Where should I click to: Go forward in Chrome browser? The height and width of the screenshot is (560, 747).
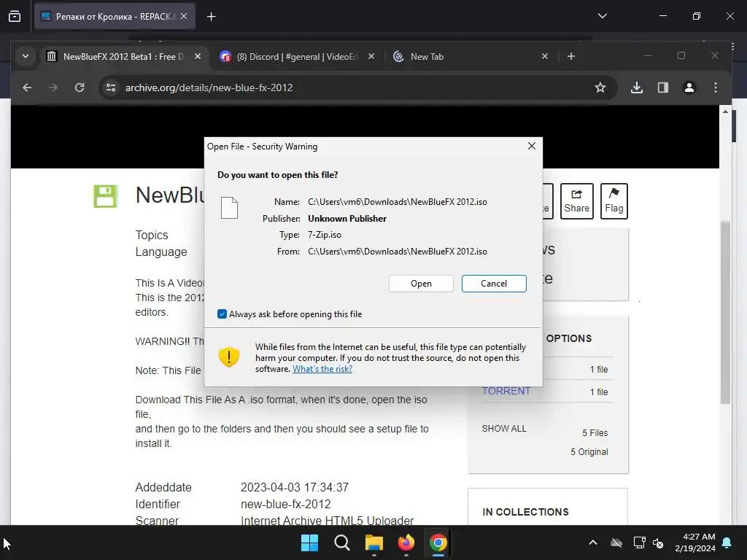tap(53, 87)
